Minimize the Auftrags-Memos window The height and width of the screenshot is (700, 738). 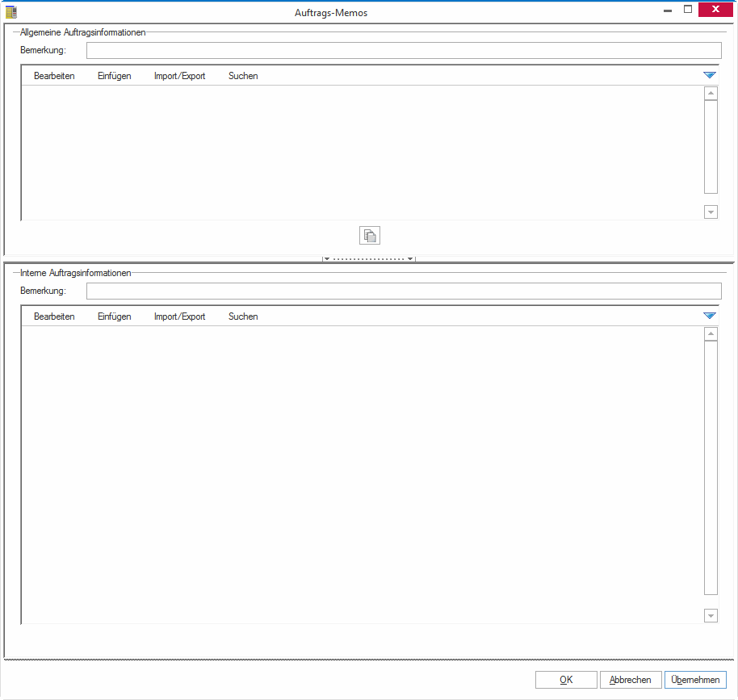pyautogui.click(x=668, y=10)
